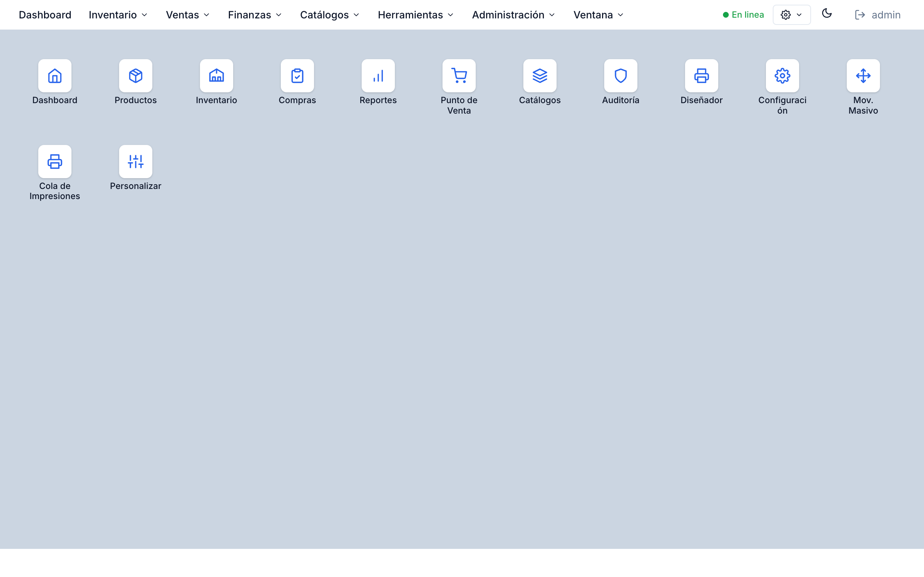Open the Reportes bar chart icon
Image resolution: width=924 pixels, height=577 pixels.
[378, 76]
